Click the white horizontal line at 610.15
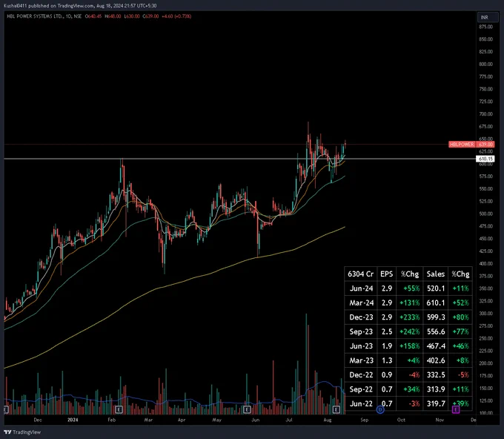 tap(239, 159)
